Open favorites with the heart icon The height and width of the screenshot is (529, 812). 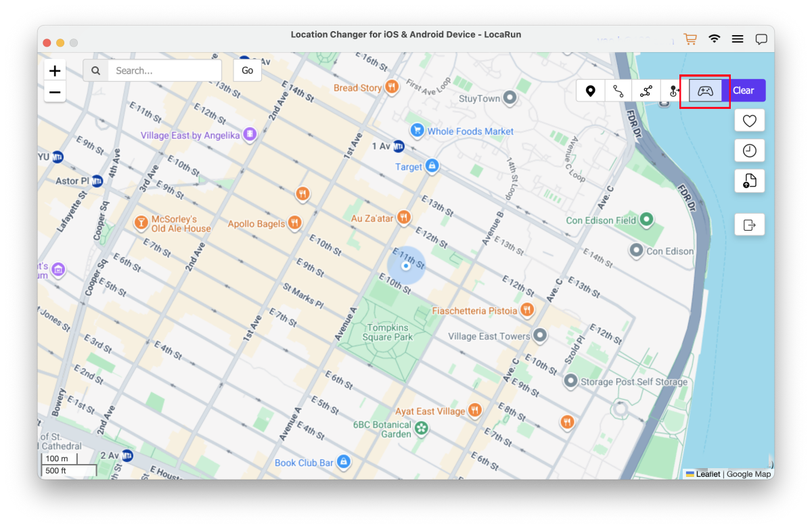(x=749, y=120)
